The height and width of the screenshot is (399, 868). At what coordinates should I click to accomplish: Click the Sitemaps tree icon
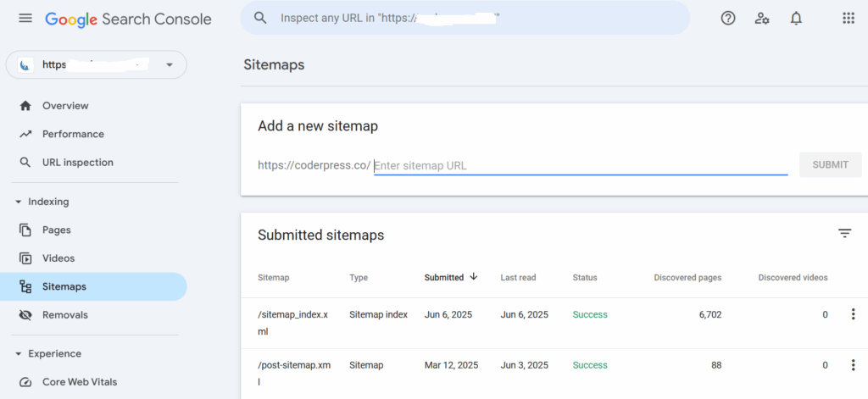click(25, 286)
